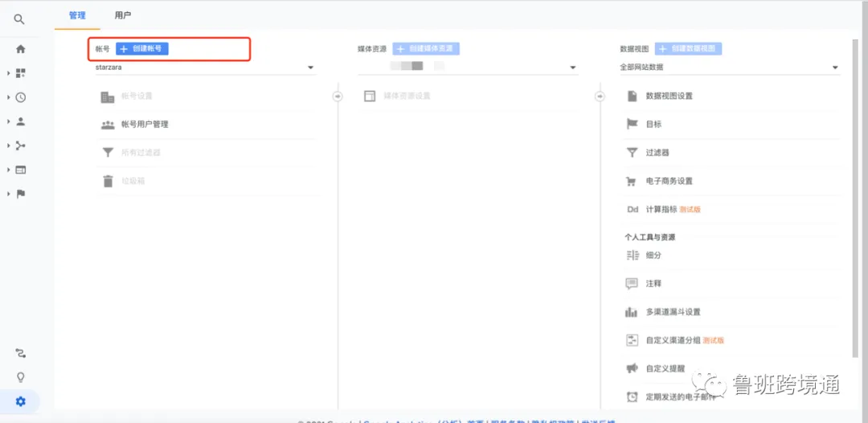
Task: Click the vertical scrollbar on the right edge
Action: [x=856, y=199]
